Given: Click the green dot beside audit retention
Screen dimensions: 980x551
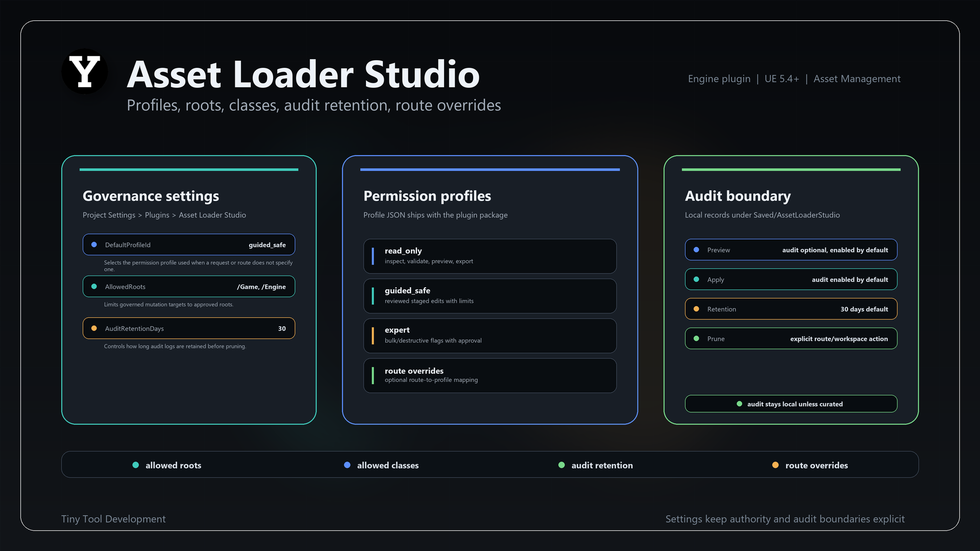Looking at the screenshot, I should (561, 465).
